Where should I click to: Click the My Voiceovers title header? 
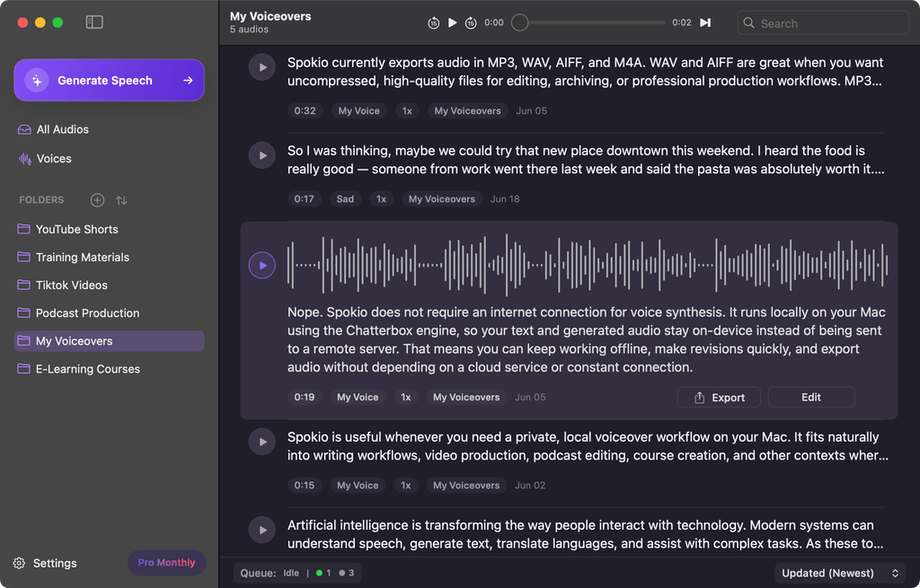click(270, 16)
